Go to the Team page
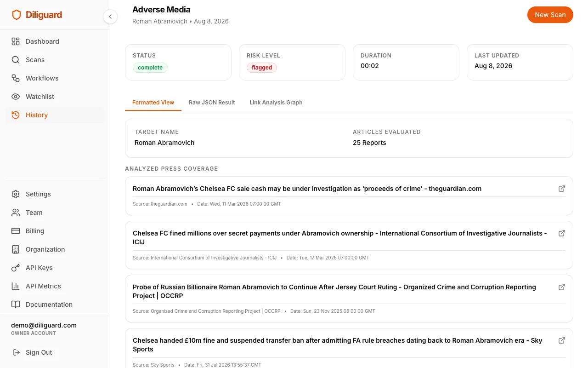The height and width of the screenshot is (368, 588). tap(55, 213)
